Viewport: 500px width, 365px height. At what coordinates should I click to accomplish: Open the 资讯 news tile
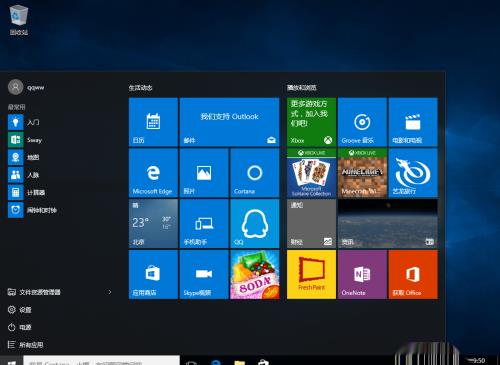click(388, 224)
